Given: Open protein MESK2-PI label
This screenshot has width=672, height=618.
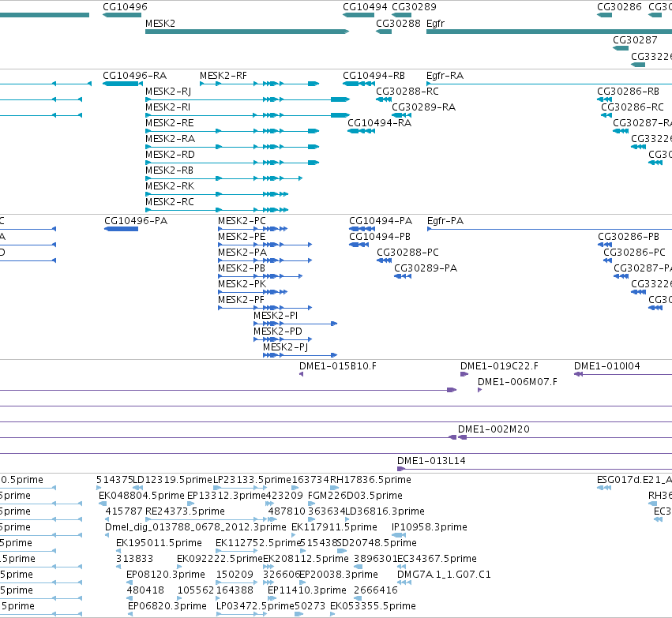Looking at the screenshot, I should tap(276, 316).
